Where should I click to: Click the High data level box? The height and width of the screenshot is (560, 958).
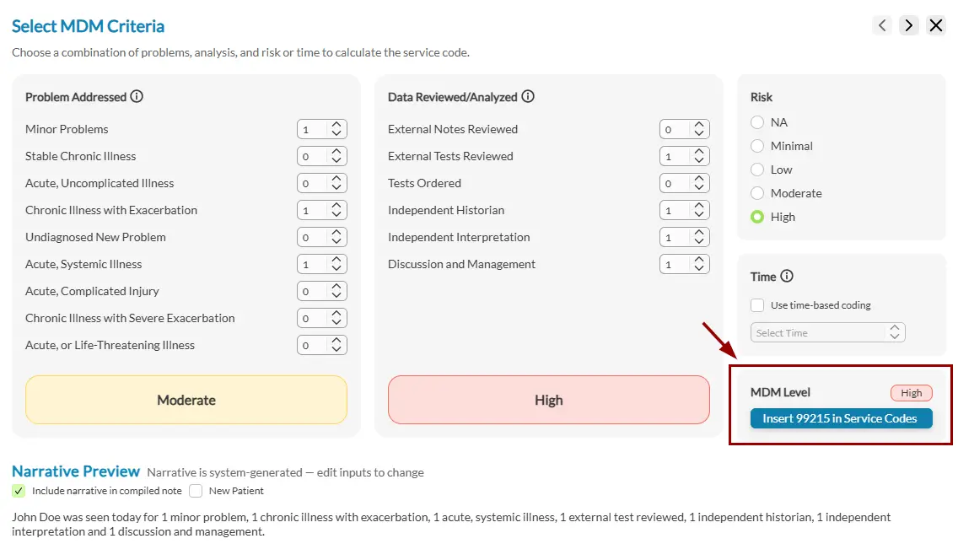click(548, 400)
